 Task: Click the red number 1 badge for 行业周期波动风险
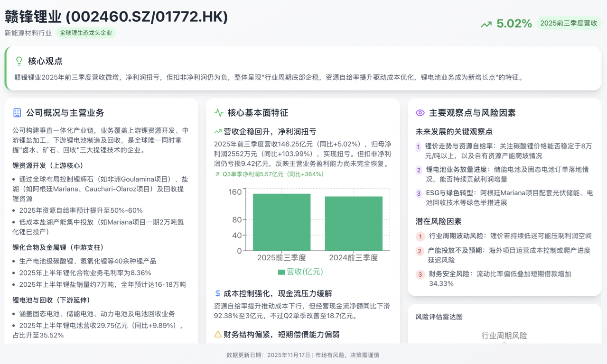420,237
